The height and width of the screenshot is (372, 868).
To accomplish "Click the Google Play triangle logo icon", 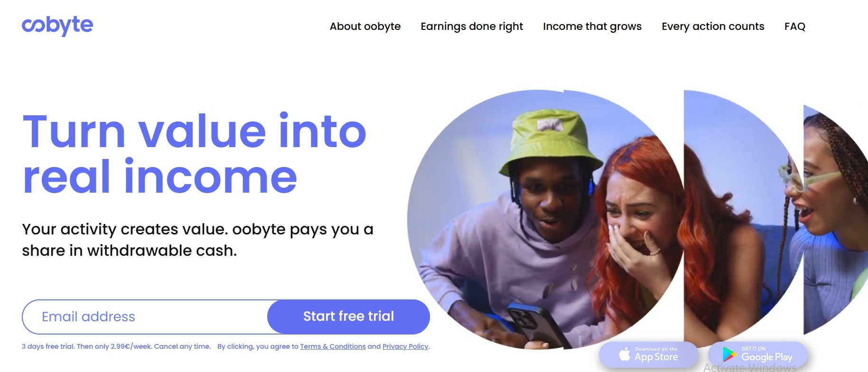I will click(729, 354).
